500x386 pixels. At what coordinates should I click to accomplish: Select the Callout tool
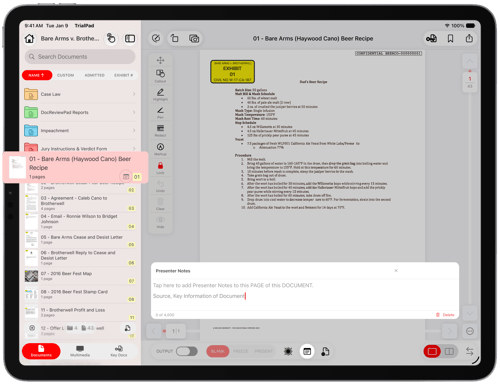coord(160,75)
